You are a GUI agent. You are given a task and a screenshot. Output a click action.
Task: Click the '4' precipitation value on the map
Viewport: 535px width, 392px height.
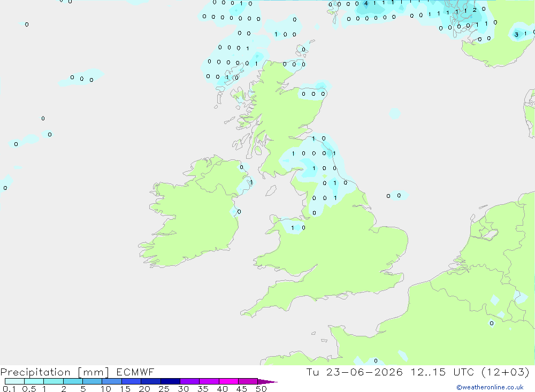(366, 3)
